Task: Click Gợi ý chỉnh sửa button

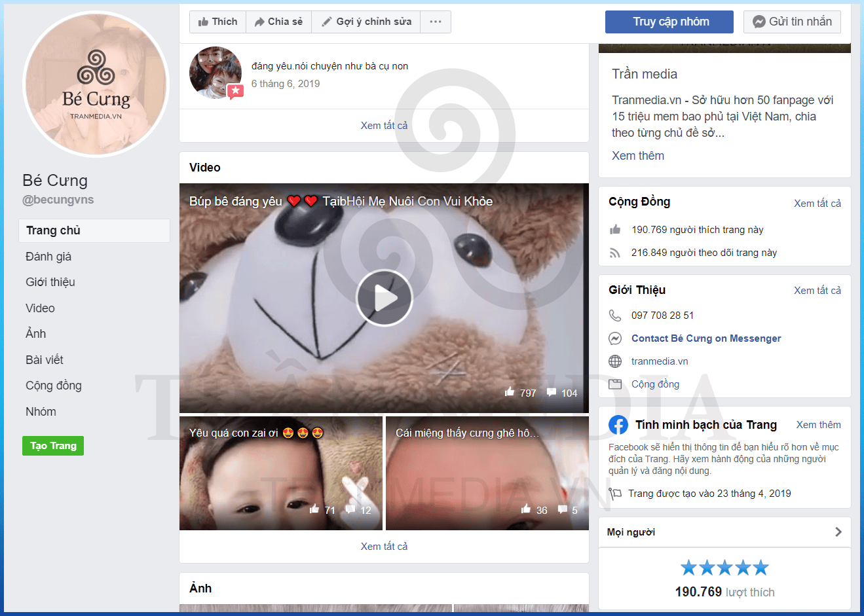Action: [x=366, y=22]
